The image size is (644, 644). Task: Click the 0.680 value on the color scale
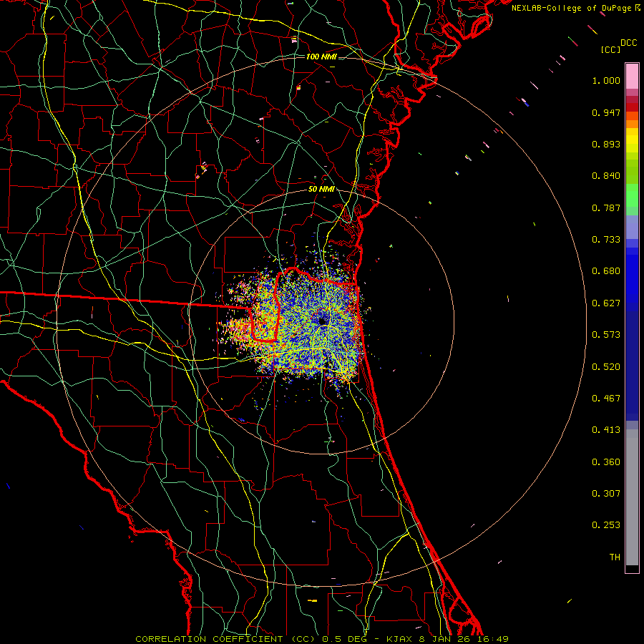606,271
